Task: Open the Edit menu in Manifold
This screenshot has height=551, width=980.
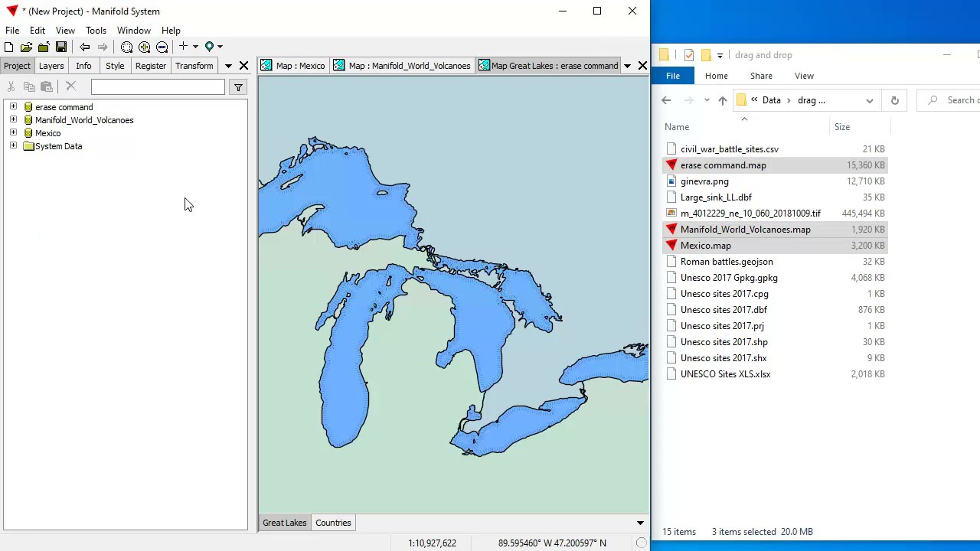Action: [x=38, y=31]
